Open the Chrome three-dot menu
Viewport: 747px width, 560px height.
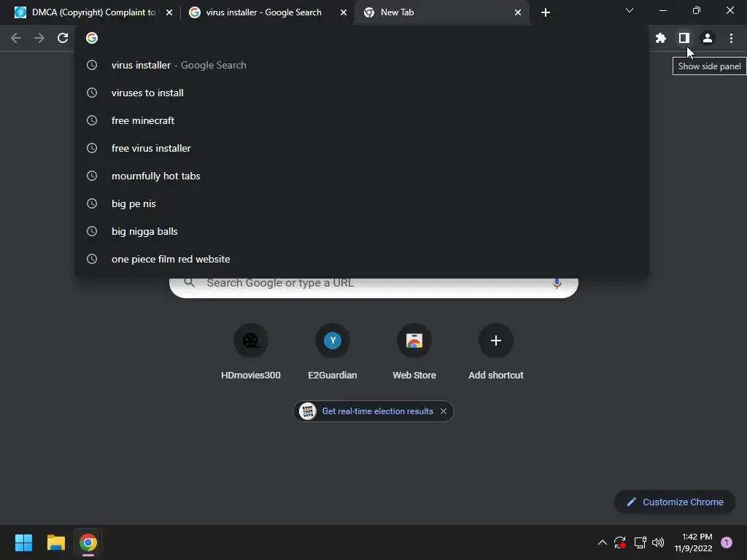pyautogui.click(x=731, y=38)
